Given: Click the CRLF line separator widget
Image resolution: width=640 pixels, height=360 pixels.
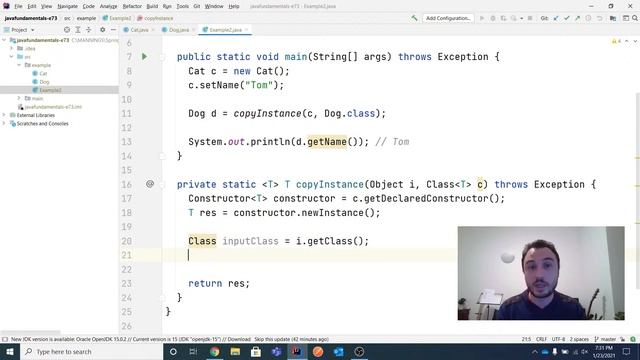Looking at the screenshot, I should click(x=541, y=339).
